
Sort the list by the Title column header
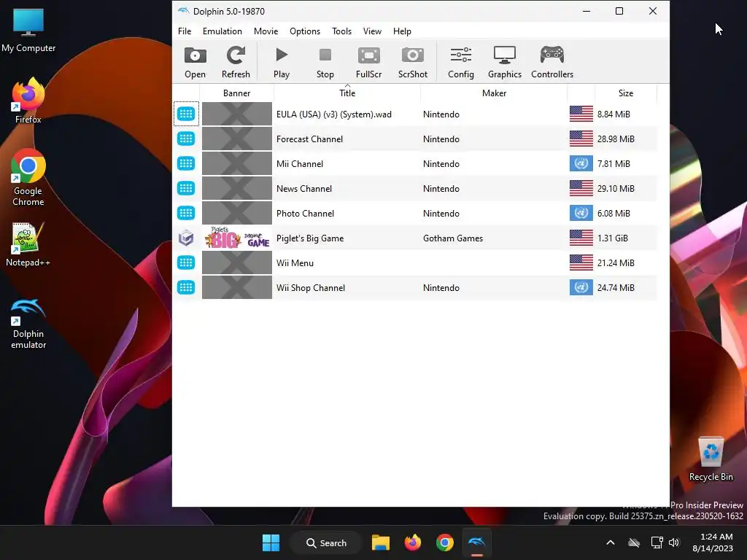(347, 93)
